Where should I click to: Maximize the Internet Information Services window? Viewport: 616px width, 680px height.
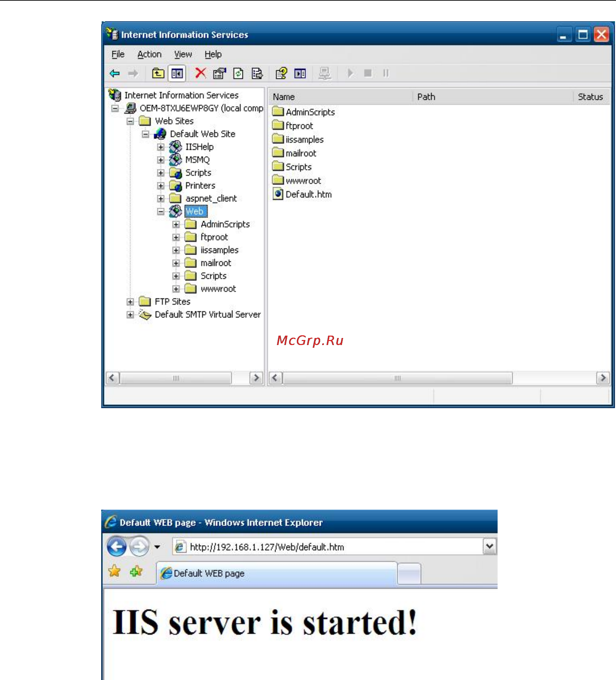click(x=583, y=35)
